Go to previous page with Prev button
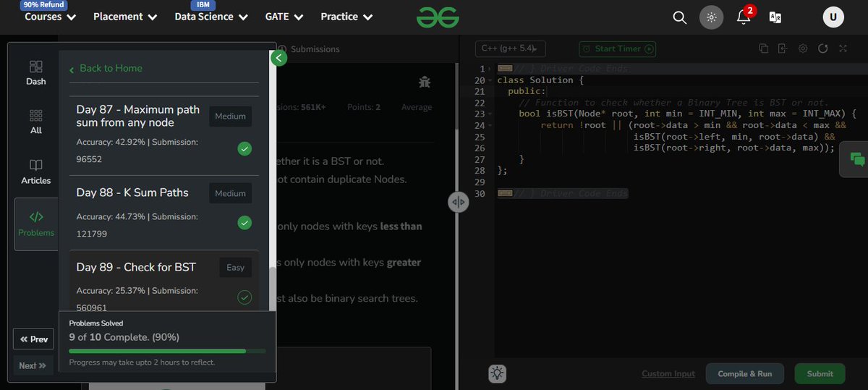This screenshot has height=390, width=868. pyautogui.click(x=34, y=339)
